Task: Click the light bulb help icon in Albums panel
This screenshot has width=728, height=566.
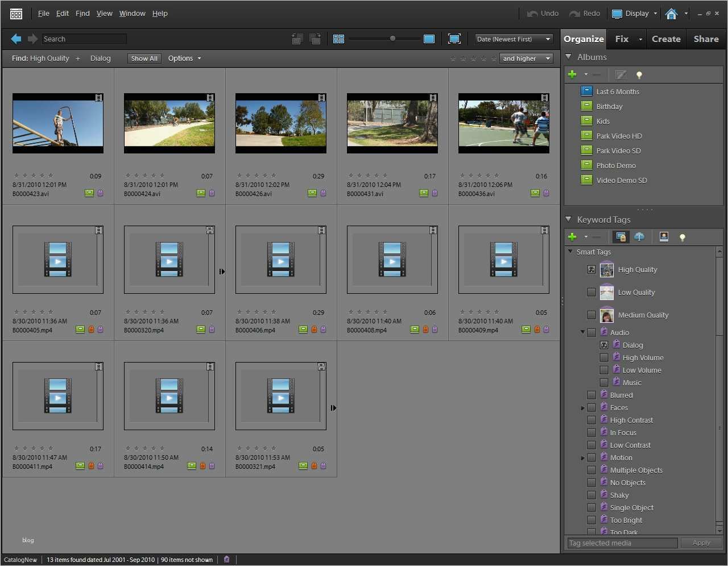Action: point(639,74)
